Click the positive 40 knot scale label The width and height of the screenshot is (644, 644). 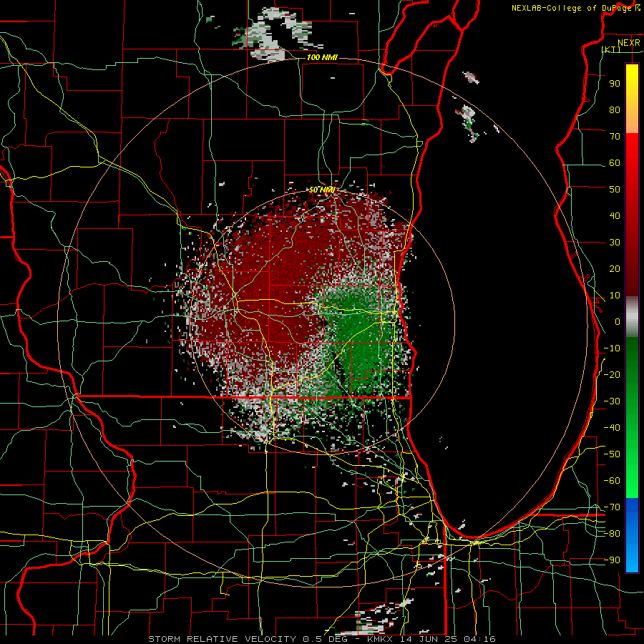615,215
